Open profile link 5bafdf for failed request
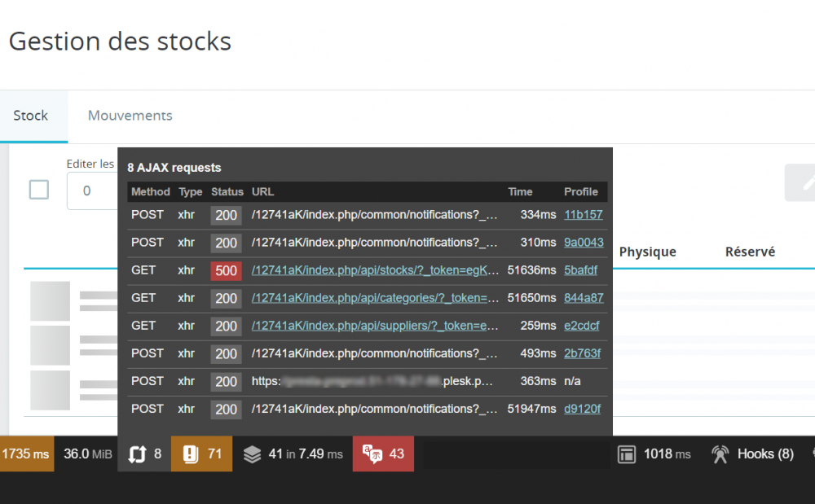This screenshot has width=815, height=504. [580, 270]
